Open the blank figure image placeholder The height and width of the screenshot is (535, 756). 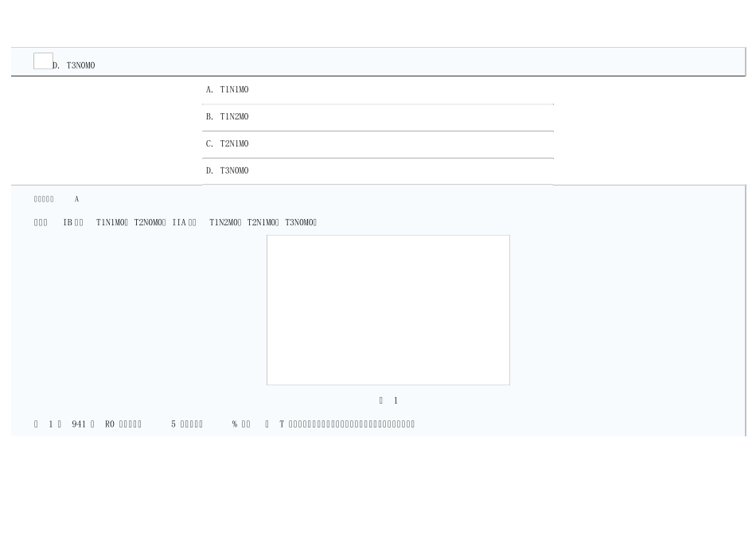[x=388, y=310]
